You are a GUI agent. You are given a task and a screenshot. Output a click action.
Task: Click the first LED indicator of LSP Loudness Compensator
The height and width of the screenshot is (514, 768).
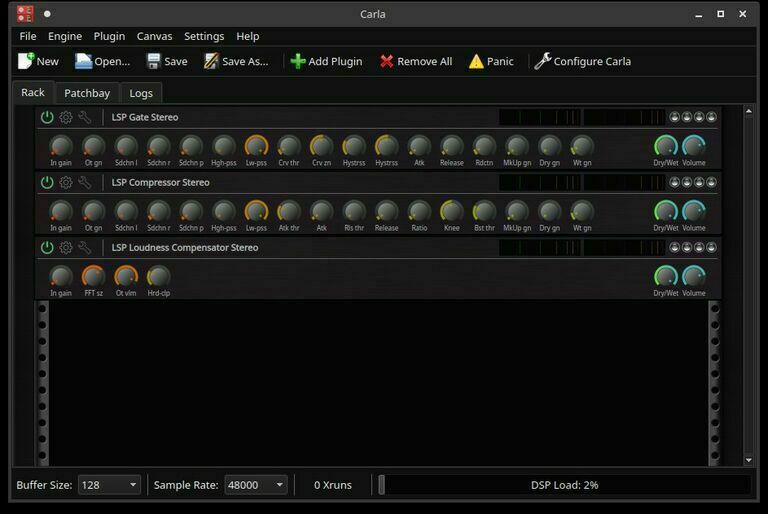click(x=674, y=247)
